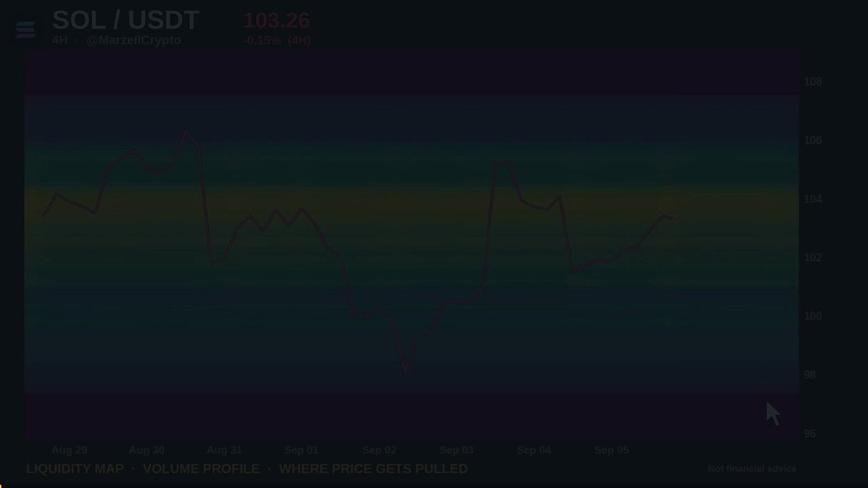
Task: Click the 4H timeframe label
Action: pyautogui.click(x=60, y=40)
